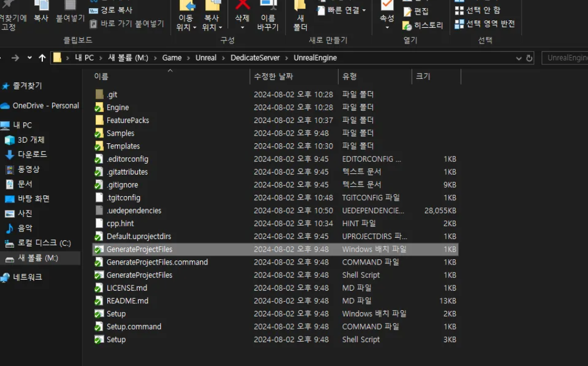Select Quick access (즐겨찾기) in sidebar
This screenshot has height=366, width=588.
pos(22,86)
